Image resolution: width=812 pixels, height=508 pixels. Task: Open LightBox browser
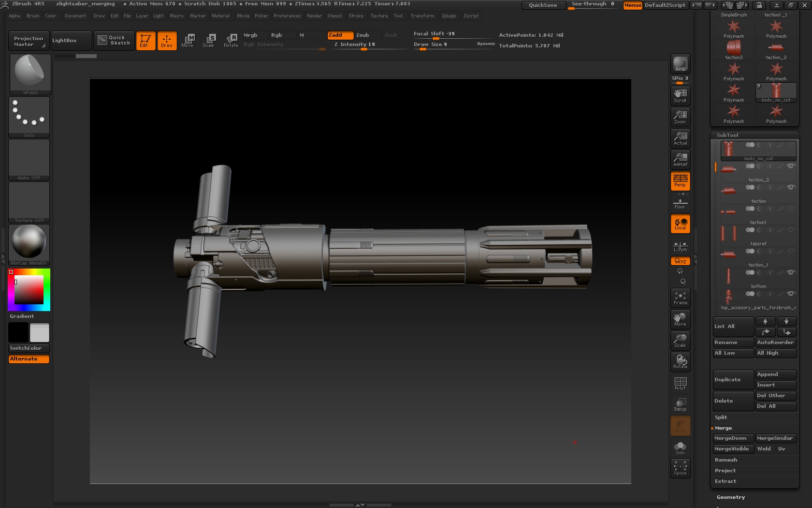(71, 41)
